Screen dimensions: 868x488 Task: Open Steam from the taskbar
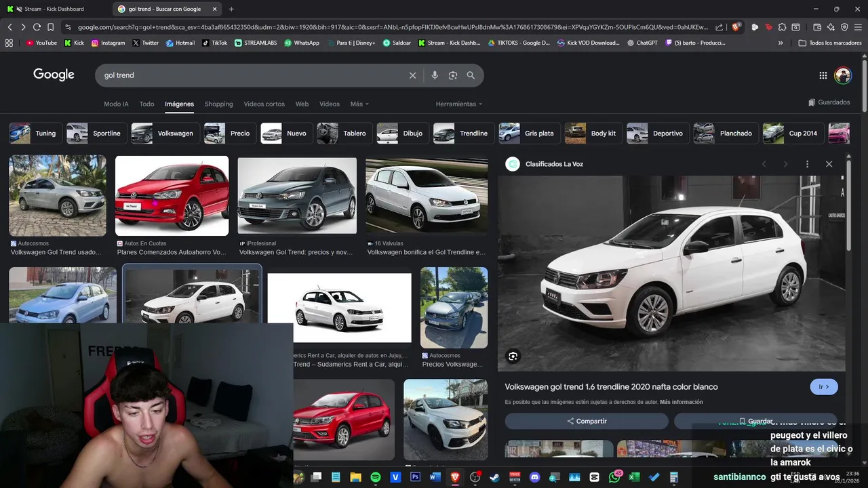click(494, 477)
